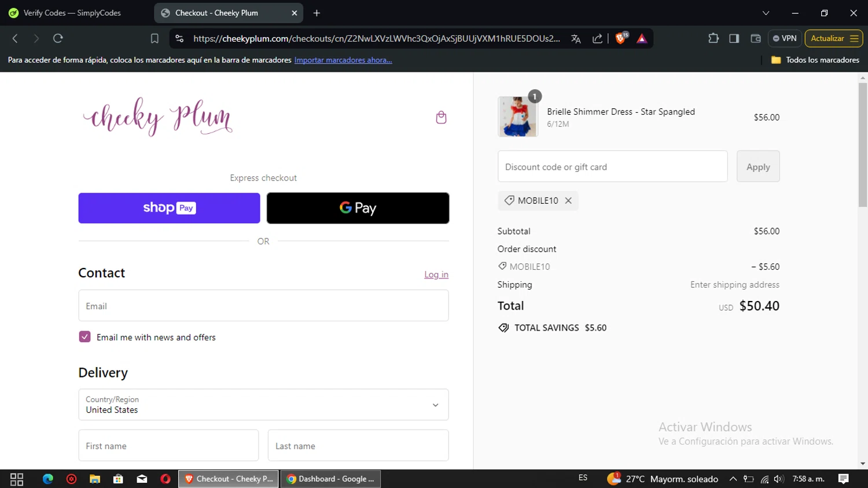This screenshot has height=488, width=868.
Task: Open the notification center icon
Action: tap(843, 479)
